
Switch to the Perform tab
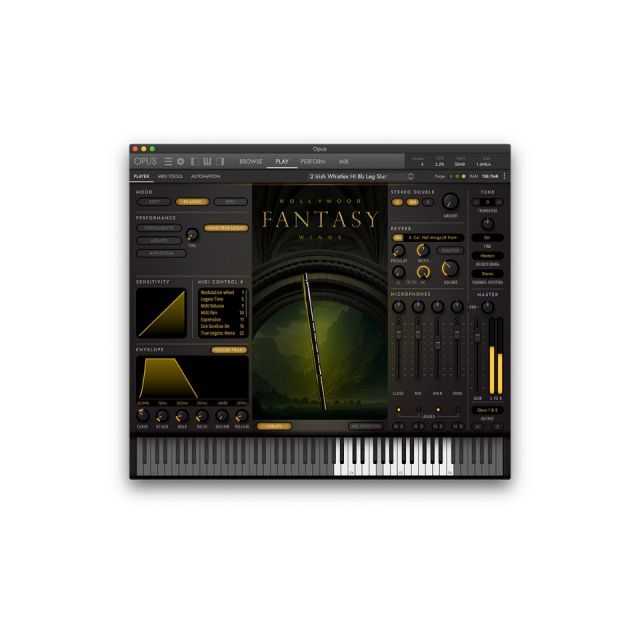pyautogui.click(x=313, y=162)
